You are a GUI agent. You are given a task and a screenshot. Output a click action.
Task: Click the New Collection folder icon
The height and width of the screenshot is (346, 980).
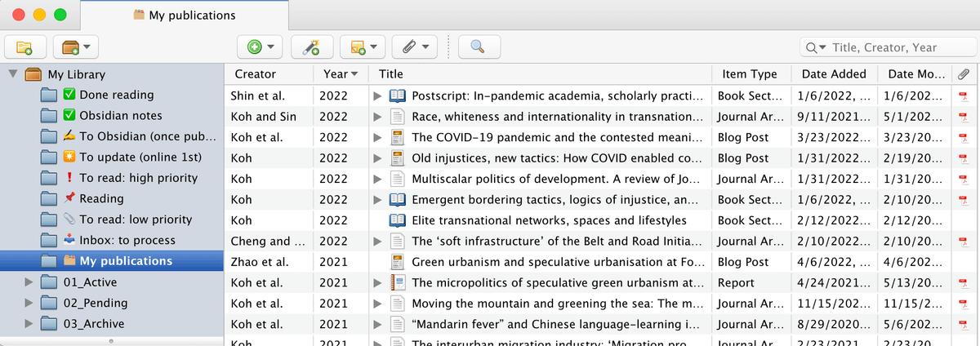pos(24,47)
